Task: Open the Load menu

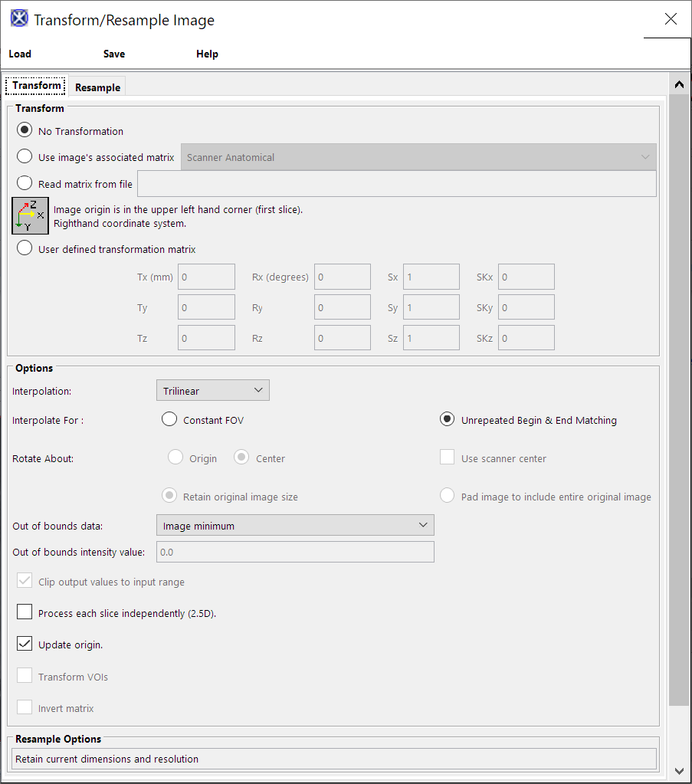Action: tap(20, 54)
